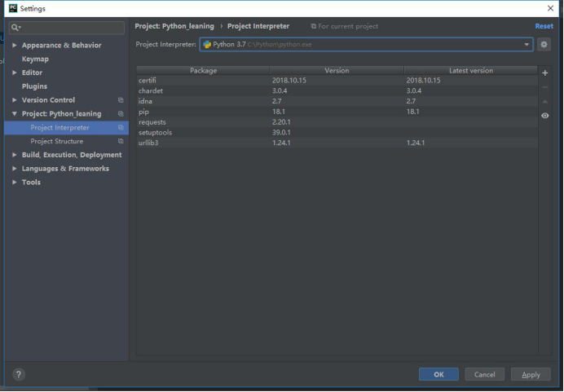The width and height of the screenshot is (564, 392).
Task: Select the chardet package row
Action: [337, 91]
